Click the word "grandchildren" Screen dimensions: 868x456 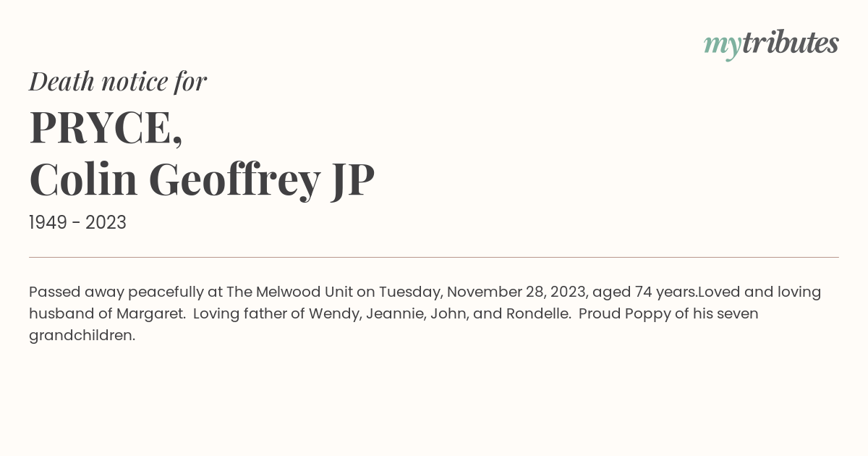tap(82, 336)
